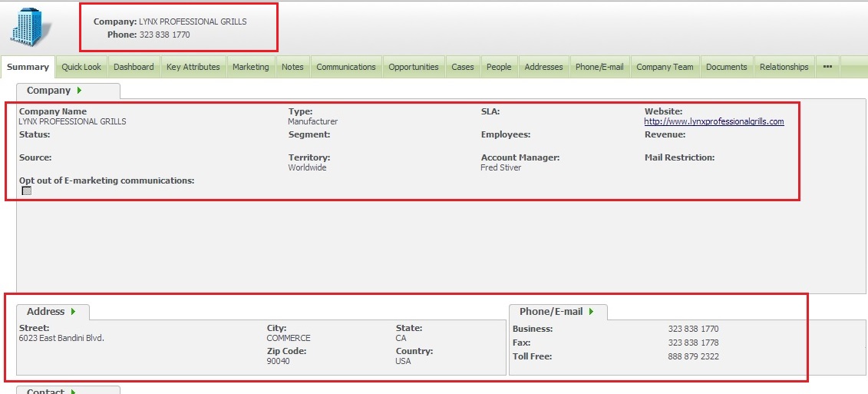Select company name LYNX PROFESSIONAL GRILLS in header
This screenshot has height=394, width=868.
click(193, 22)
